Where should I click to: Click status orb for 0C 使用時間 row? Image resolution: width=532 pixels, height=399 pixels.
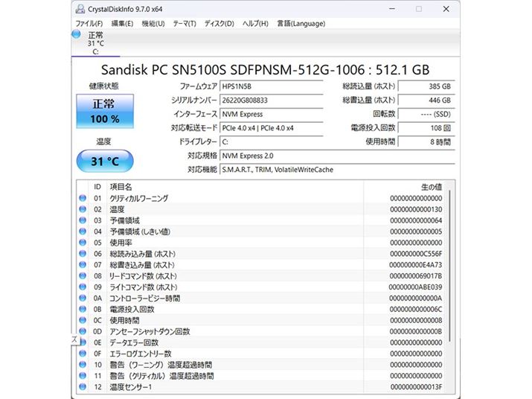tap(83, 320)
